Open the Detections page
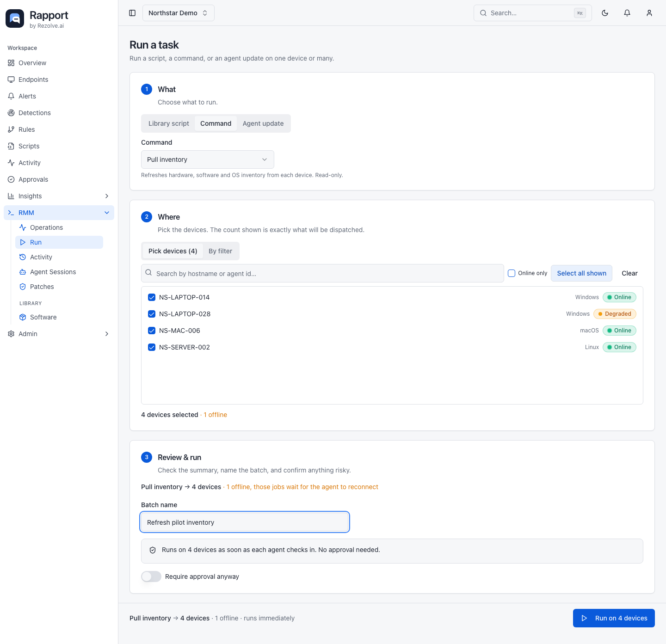 tap(59, 113)
